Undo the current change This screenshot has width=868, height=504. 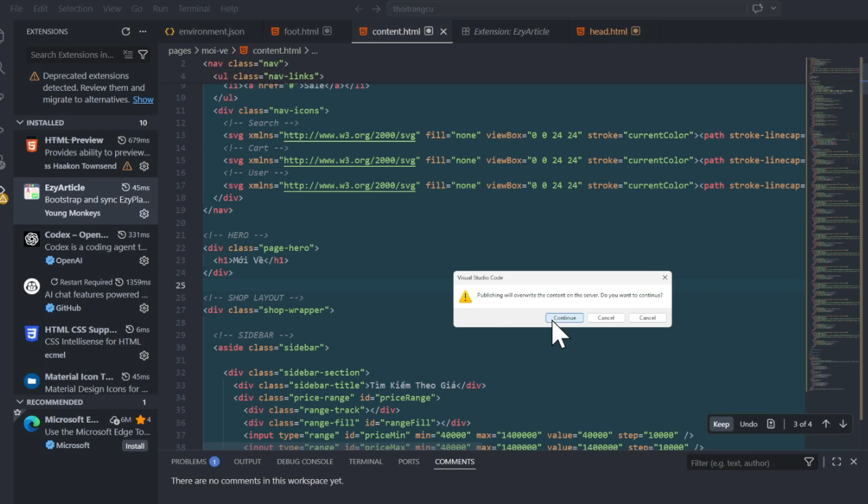pyautogui.click(x=748, y=424)
